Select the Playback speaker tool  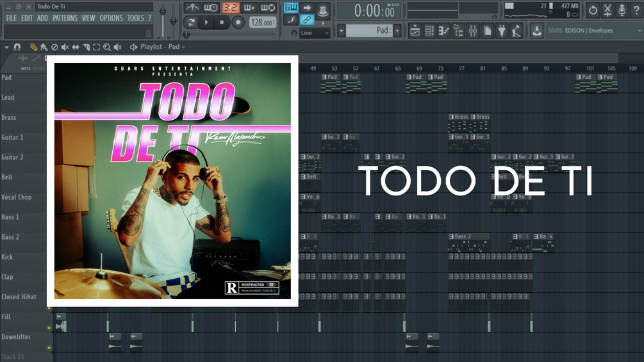[118, 47]
